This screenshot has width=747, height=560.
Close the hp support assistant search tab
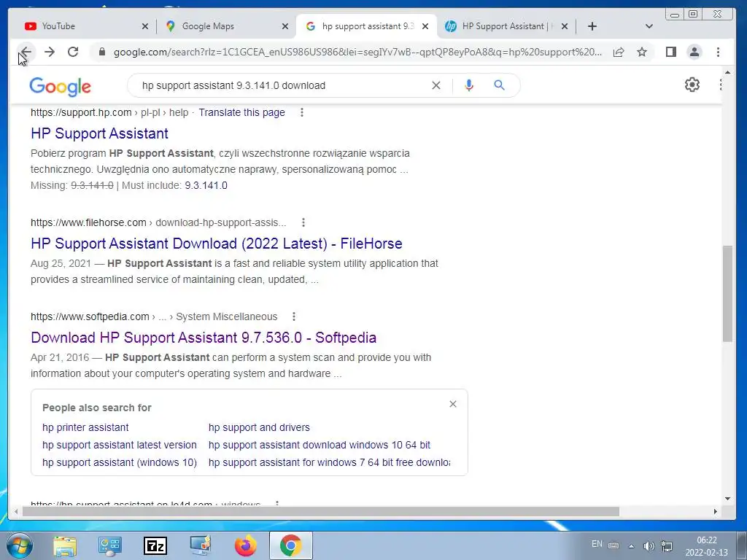point(425,26)
